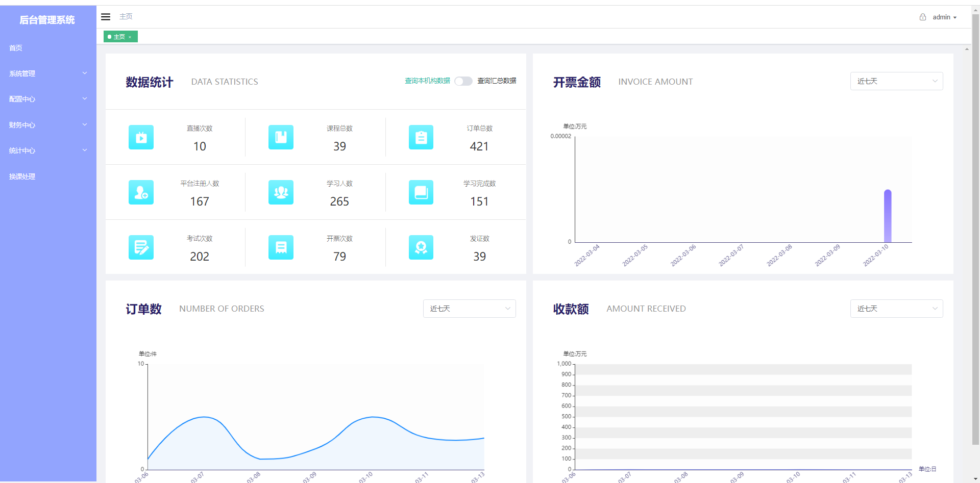
Task: Click the 学习人数 group icon
Action: pyautogui.click(x=281, y=192)
